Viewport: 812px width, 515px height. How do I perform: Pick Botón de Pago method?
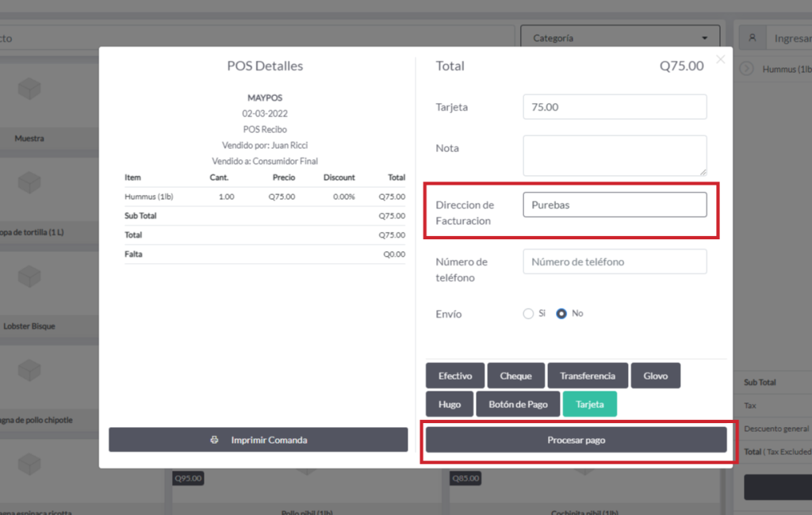pyautogui.click(x=518, y=404)
